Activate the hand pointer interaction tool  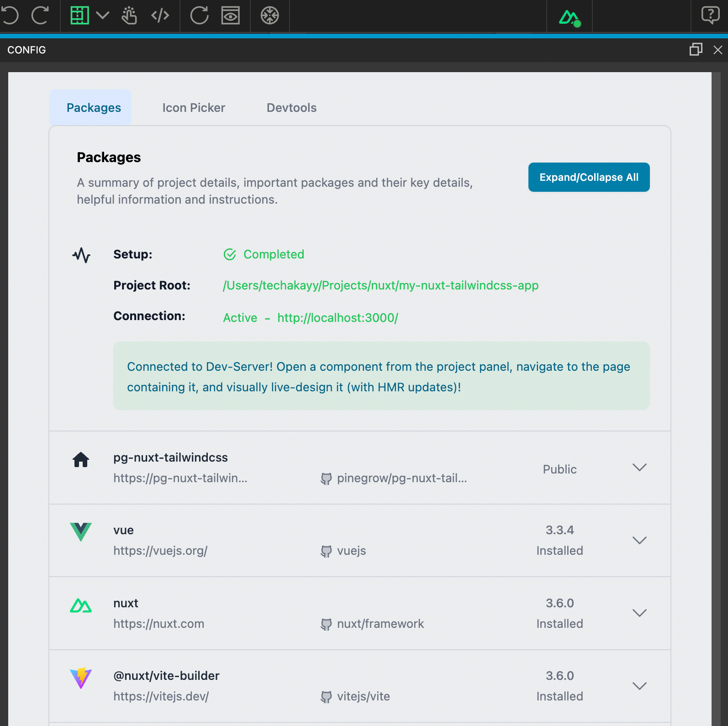pyautogui.click(x=129, y=16)
